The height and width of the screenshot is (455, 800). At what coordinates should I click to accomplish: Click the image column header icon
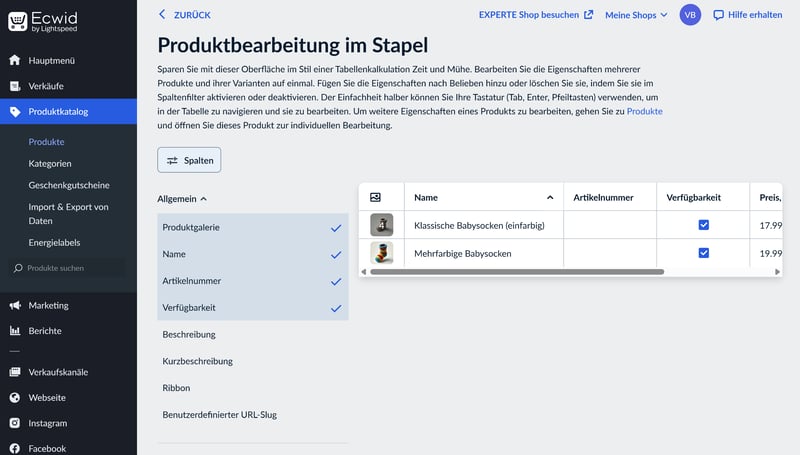tap(376, 198)
